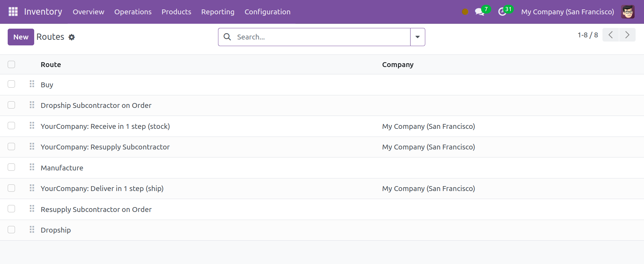The height and width of the screenshot is (264, 644).
Task: Open the Resupply Subcontractor on Order route
Action: point(96,210)
